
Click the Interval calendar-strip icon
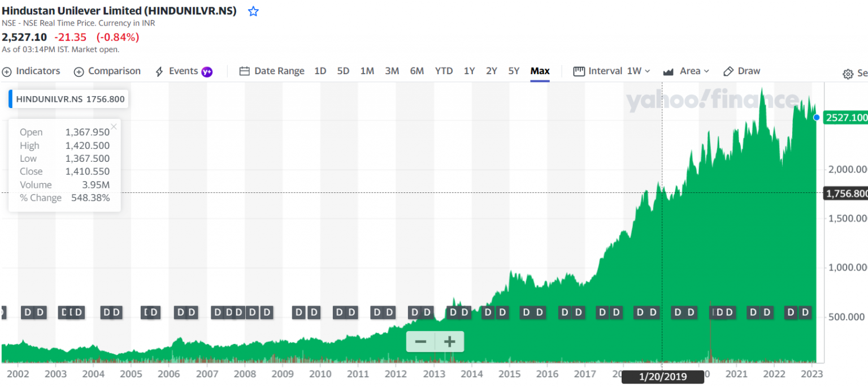point(579,71)
